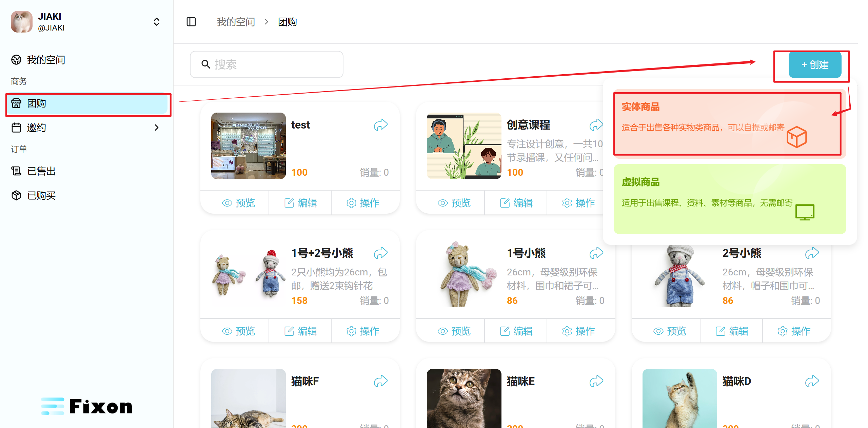The image size is (868, 428).
Task: Preview the 1号+2号小熊 product
Action: [238, 331]
